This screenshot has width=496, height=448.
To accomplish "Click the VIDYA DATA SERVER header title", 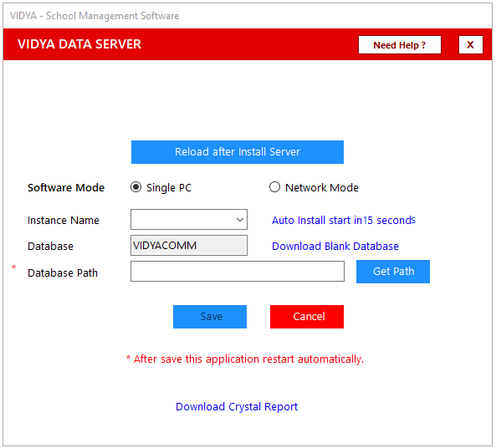I will pos(79,44).
